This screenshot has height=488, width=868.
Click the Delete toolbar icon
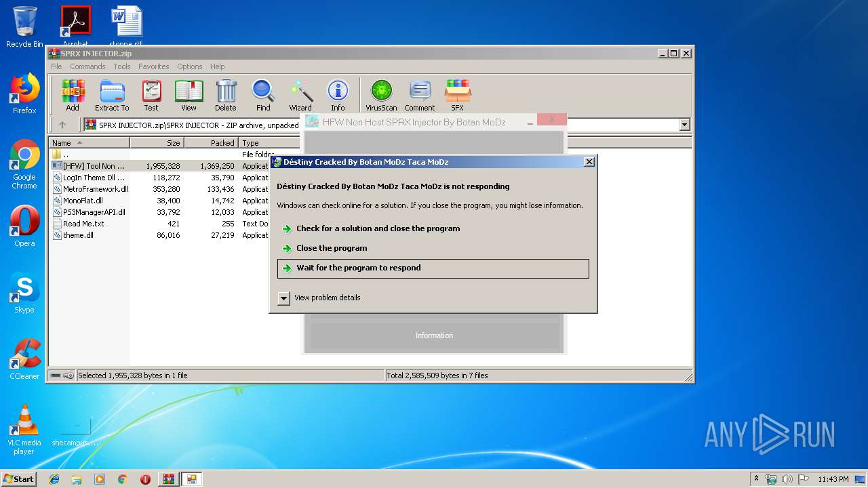pyautogui.click(x=226, y=95)
